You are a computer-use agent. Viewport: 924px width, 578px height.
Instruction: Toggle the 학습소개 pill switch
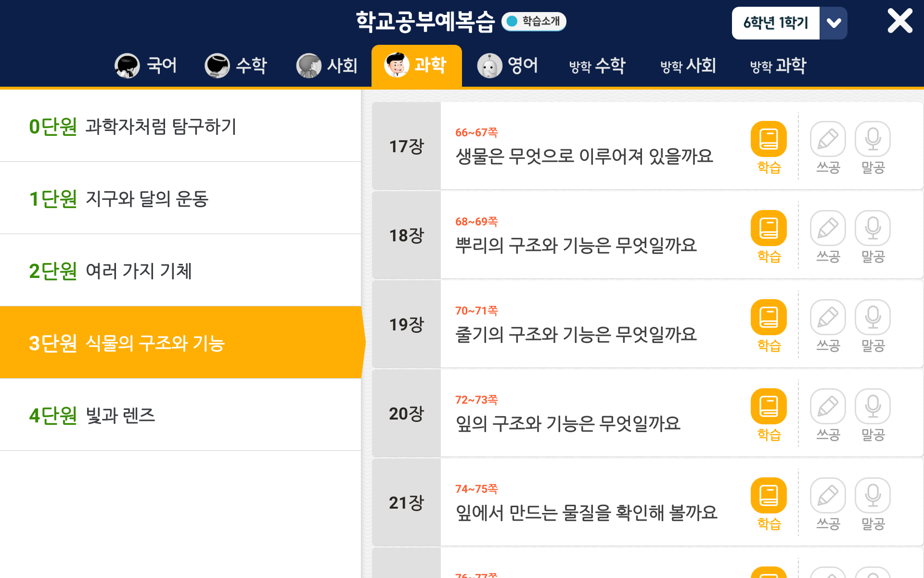[534, 21]
